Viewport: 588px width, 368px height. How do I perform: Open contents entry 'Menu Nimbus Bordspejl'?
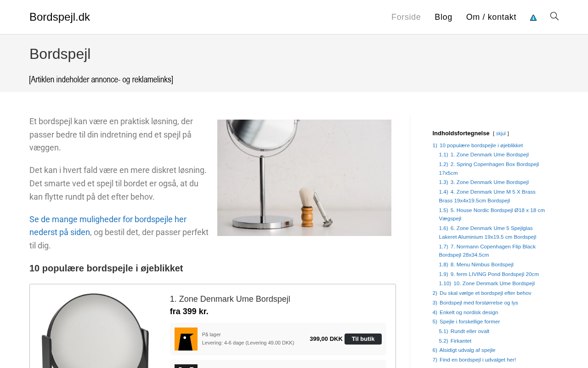tap(481, 264)
